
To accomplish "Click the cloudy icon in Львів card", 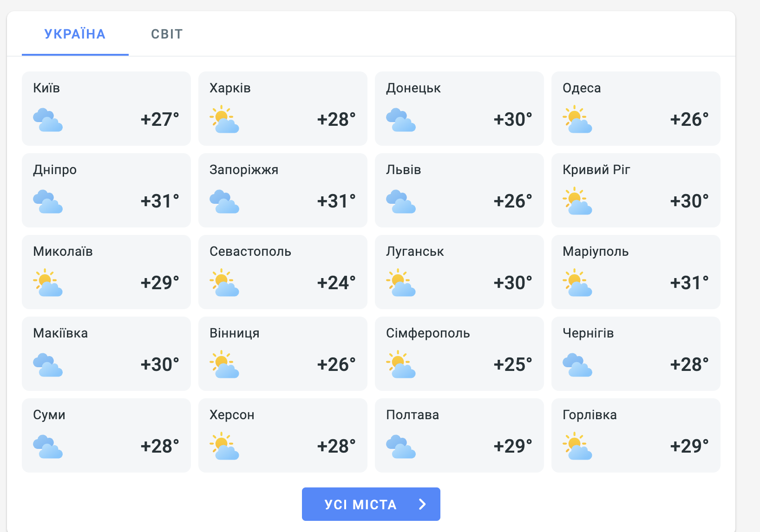I will click(x=401, y=201).
